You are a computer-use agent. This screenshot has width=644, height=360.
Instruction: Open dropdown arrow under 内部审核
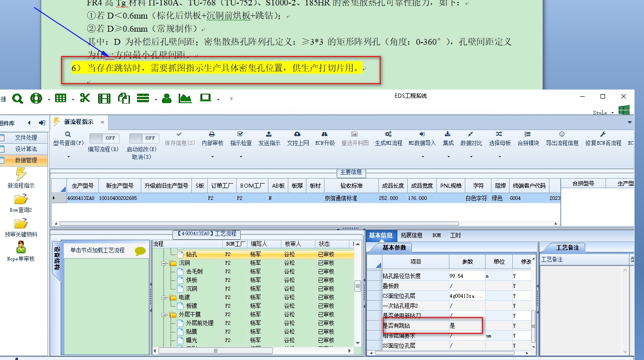212,157
